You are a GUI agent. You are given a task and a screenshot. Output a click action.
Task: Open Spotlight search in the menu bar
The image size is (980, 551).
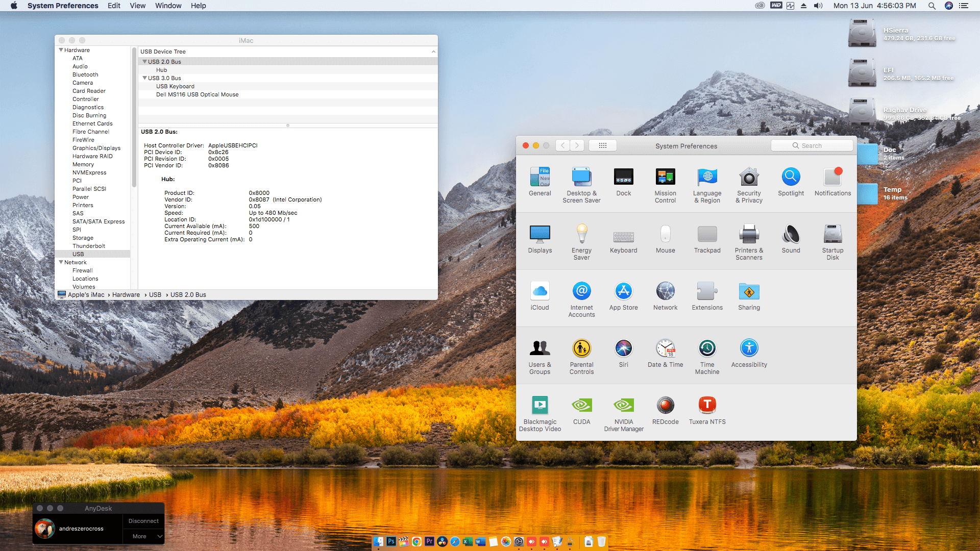pyautogui.click(x=932, y=6)
